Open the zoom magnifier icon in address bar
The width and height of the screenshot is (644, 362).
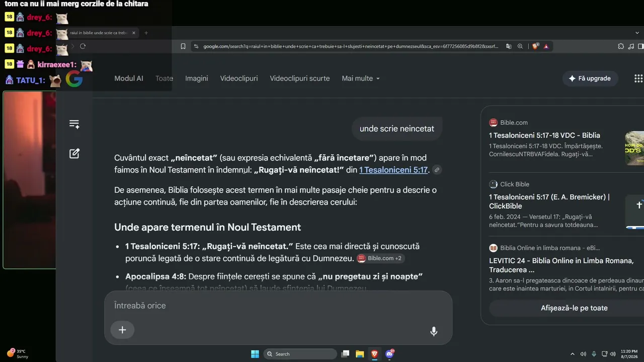click(520, 46)
